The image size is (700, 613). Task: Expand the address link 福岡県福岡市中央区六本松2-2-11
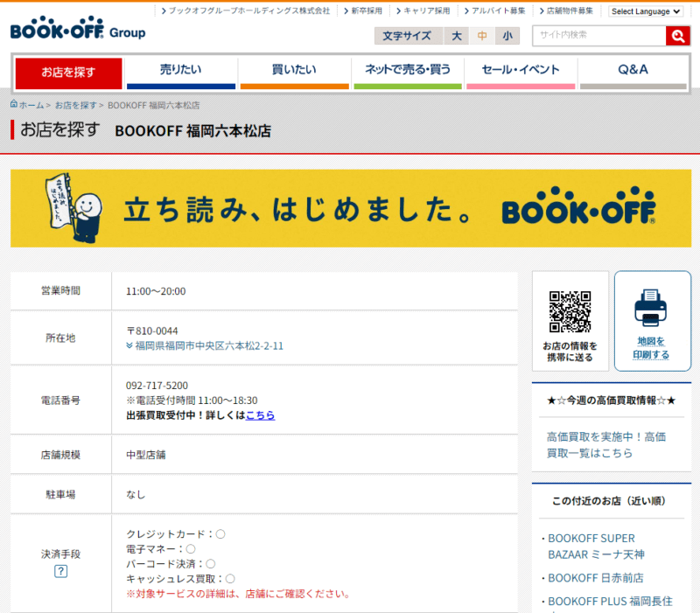pos(205,345)
